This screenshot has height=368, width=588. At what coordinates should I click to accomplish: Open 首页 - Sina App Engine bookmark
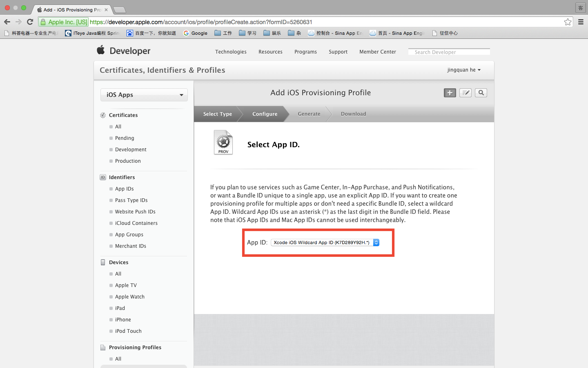click(397, 33)
